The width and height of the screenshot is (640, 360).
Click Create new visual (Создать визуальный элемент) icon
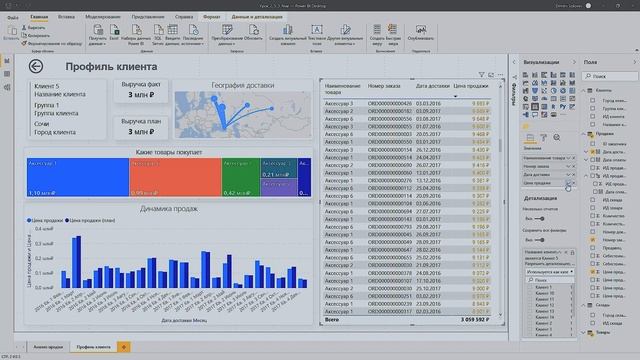288,30
